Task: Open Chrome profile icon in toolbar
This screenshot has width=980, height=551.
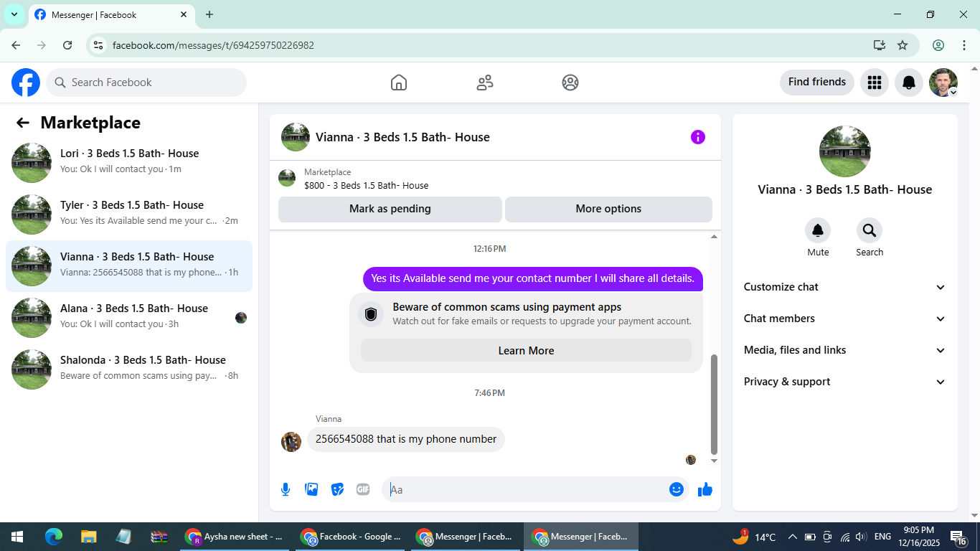Action: click(x=938, y=45)
